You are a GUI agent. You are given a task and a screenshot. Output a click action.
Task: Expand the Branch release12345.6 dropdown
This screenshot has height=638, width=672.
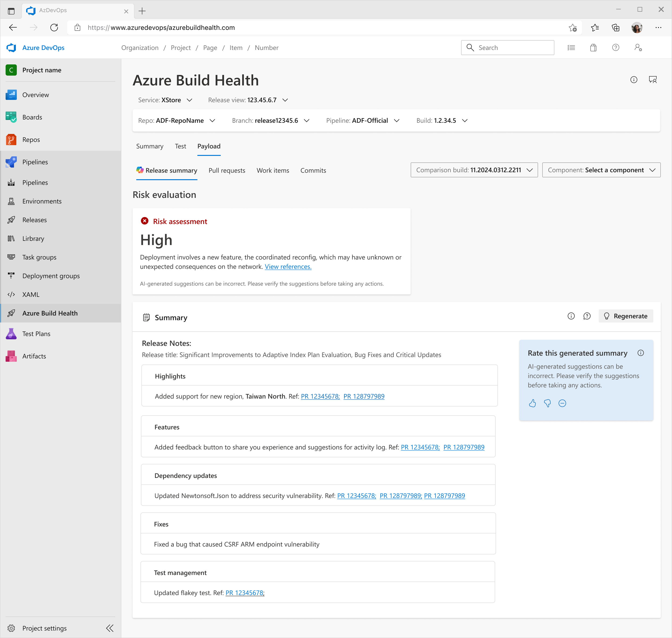(271, 121)
